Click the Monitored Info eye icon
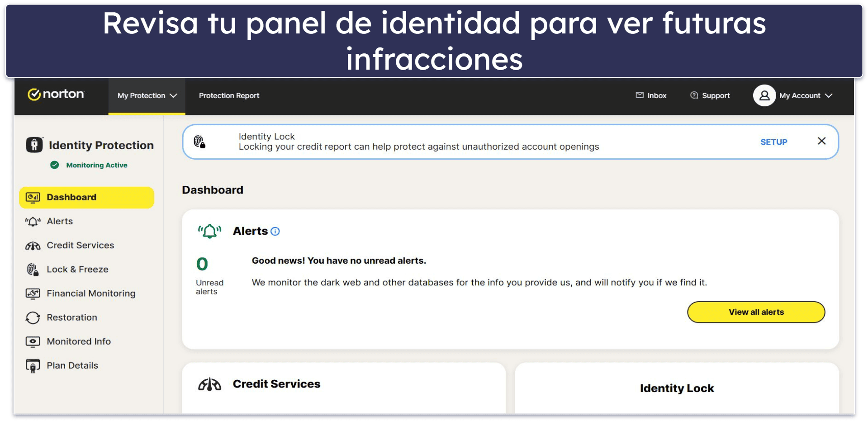This screenshot has height=421, width=868. [x=33, y=342]
